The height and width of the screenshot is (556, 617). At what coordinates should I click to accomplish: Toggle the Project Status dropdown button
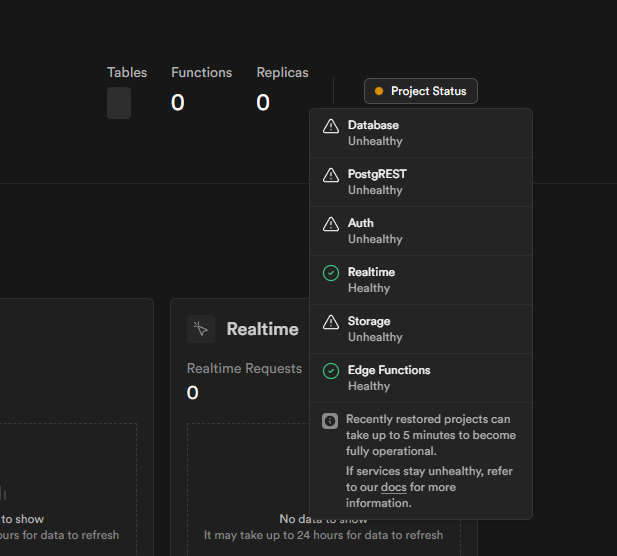pyautogui.click(x=421, y=92)
